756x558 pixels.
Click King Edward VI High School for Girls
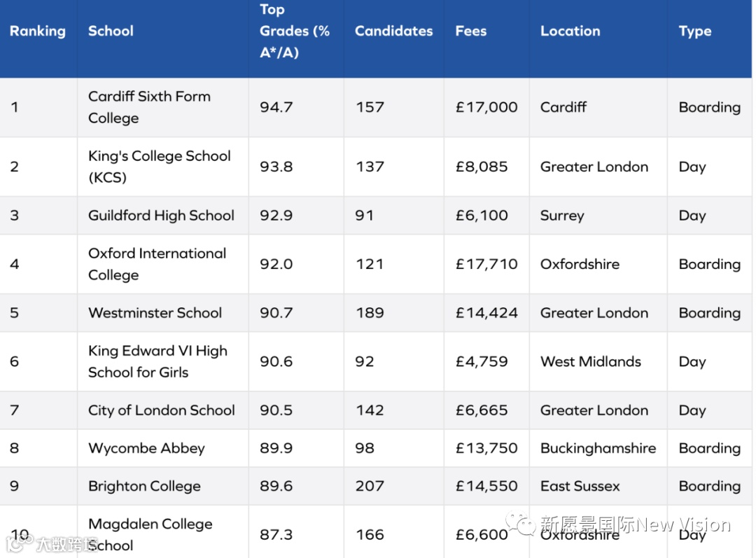157,361
